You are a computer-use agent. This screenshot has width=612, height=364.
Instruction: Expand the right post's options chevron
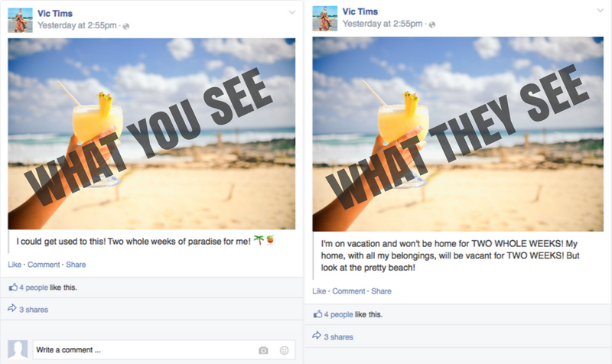coord(601,11)
